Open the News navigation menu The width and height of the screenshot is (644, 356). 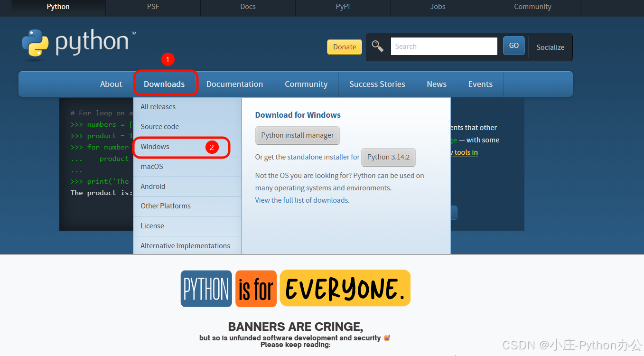pyautogui.click(x=437, y=84)
